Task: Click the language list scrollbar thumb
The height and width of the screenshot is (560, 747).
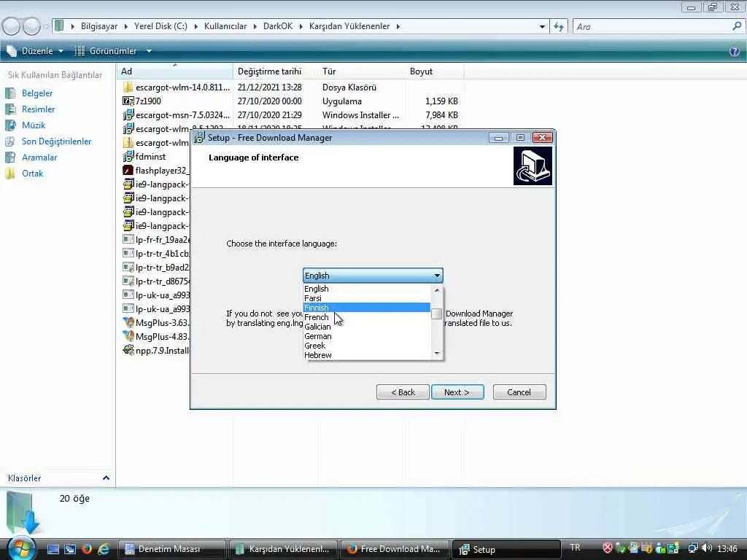Action: (x=436, y=314)
